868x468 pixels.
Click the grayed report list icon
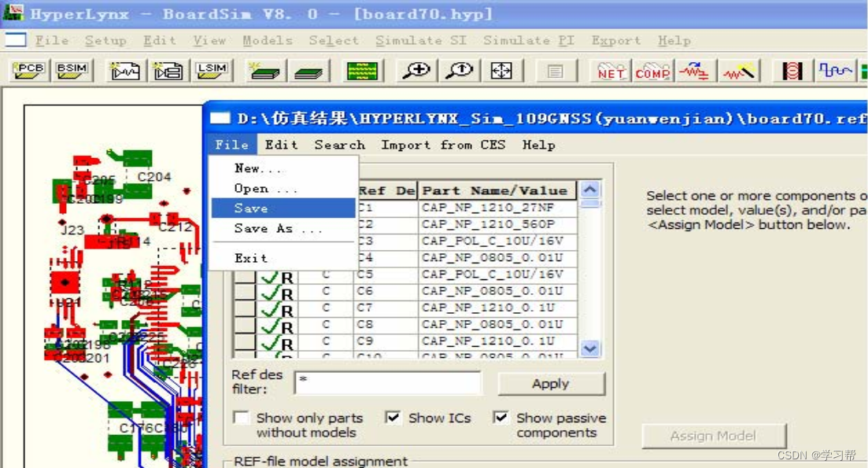click(555, 71)
